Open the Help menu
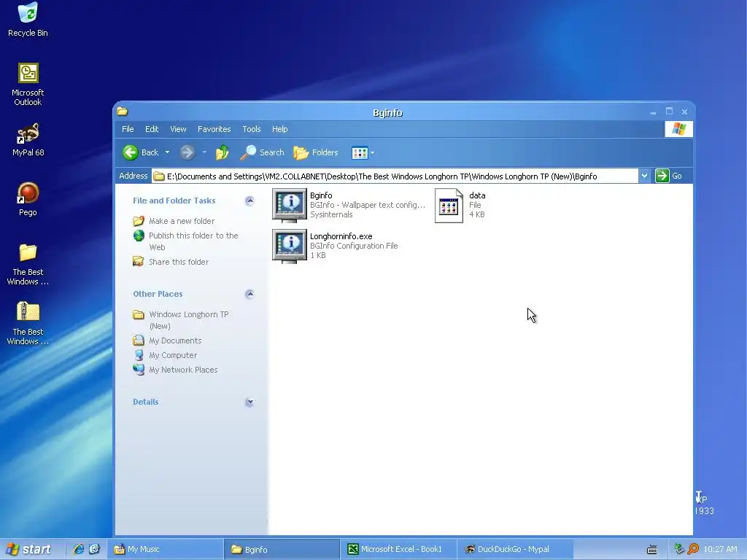This screenshot has width=747, height=560. (280, 129)
